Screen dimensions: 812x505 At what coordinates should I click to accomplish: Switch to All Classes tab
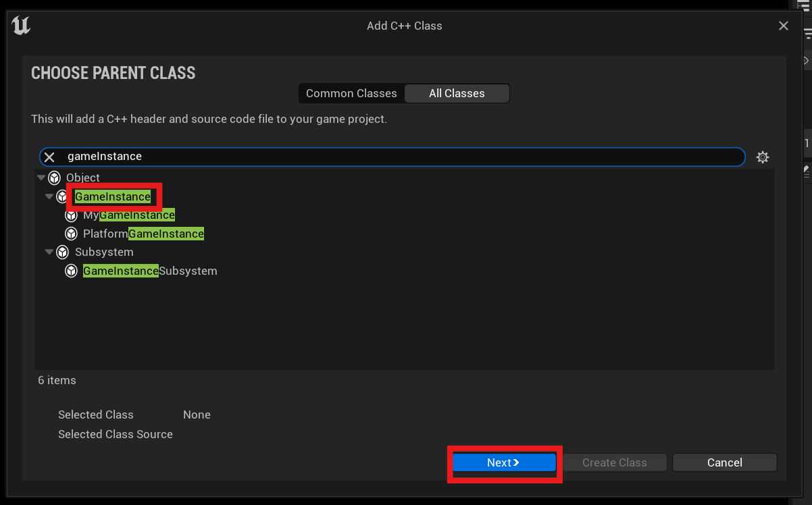click(x=457, y=93)
